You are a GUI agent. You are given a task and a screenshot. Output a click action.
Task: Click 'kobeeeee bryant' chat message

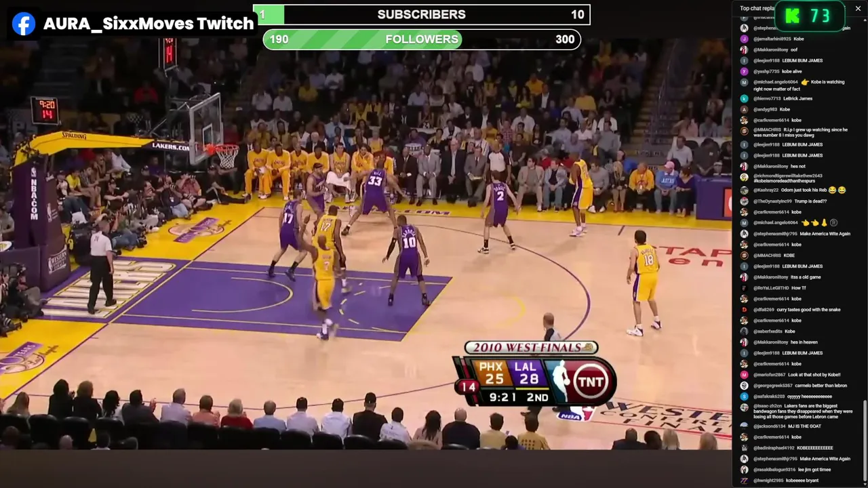click(802, 481)
